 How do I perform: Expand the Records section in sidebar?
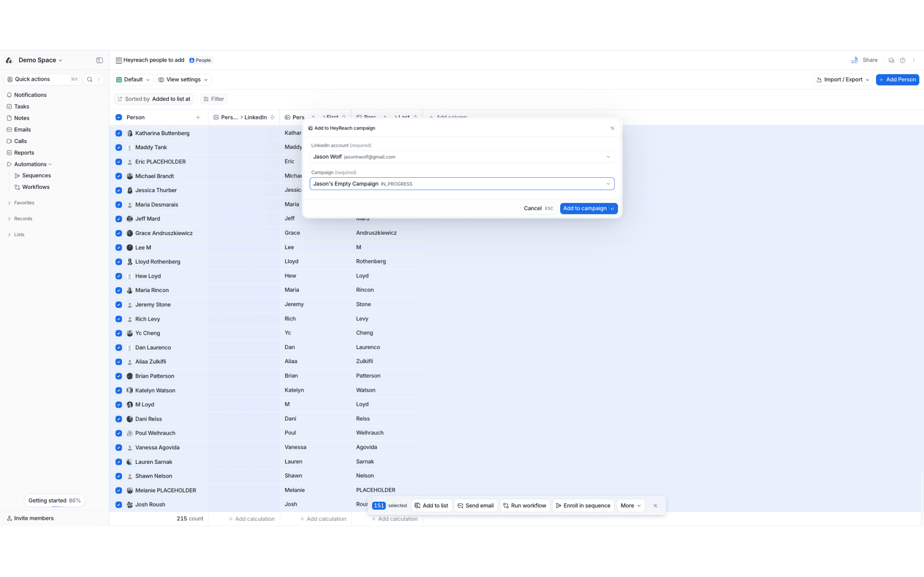(x=23, y=219)
